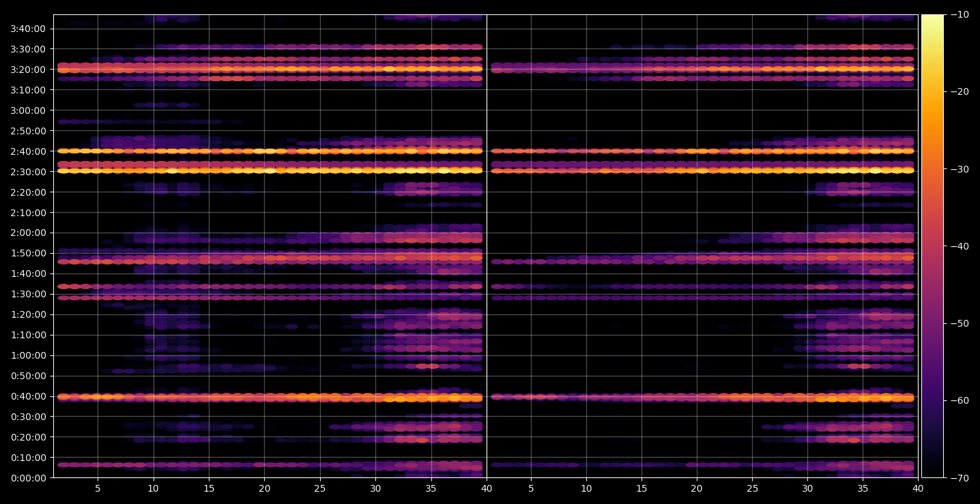Click the 2:30:00 y-axis tick label
This screenshot has width=980, height=504.
pos(28,172)
